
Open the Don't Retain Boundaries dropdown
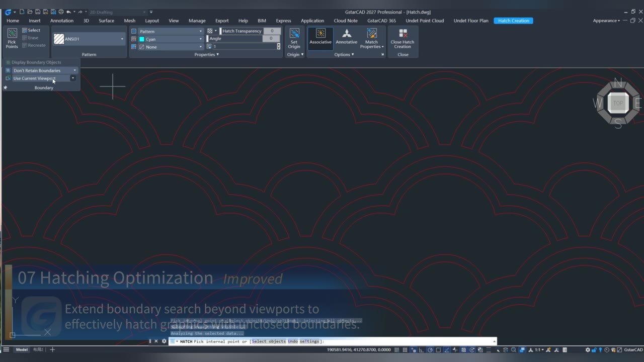tap(45, 70)
